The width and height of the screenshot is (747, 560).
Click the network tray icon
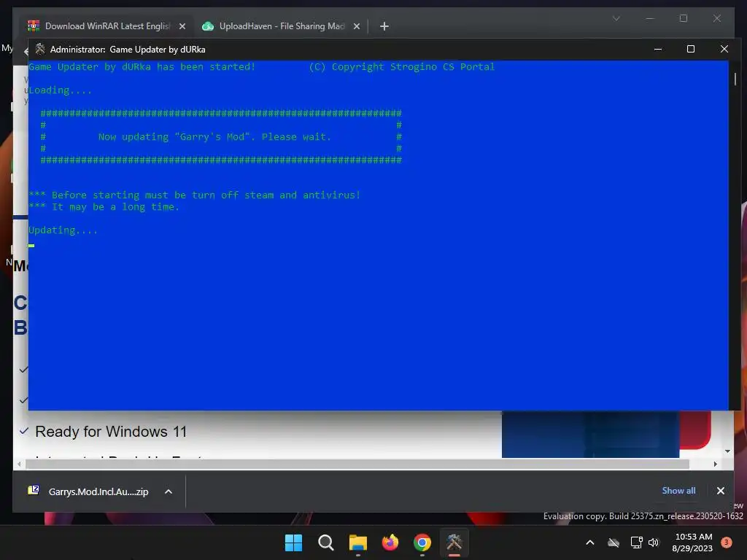636,542
